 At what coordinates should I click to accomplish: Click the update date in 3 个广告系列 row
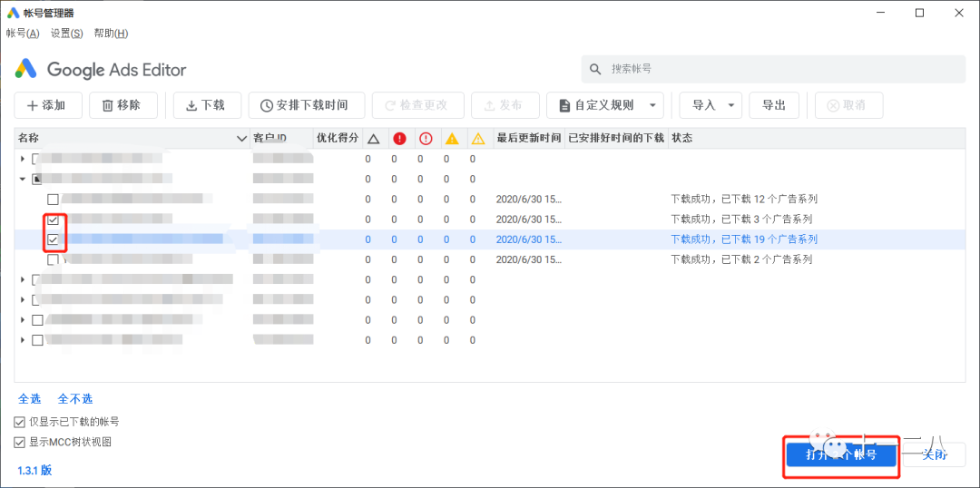(x=529, y=220)
